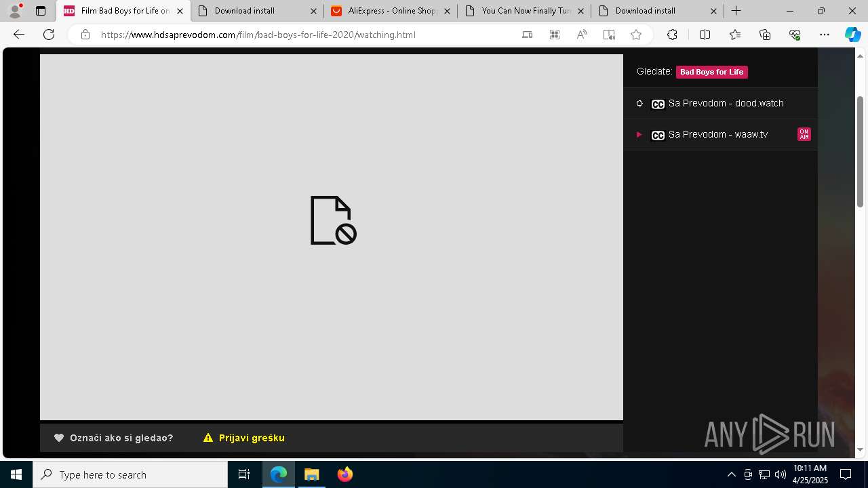Screen dimensions: 868x488
Task: Click the scrollbar down arrow
Action: click(x=861, y=449)
